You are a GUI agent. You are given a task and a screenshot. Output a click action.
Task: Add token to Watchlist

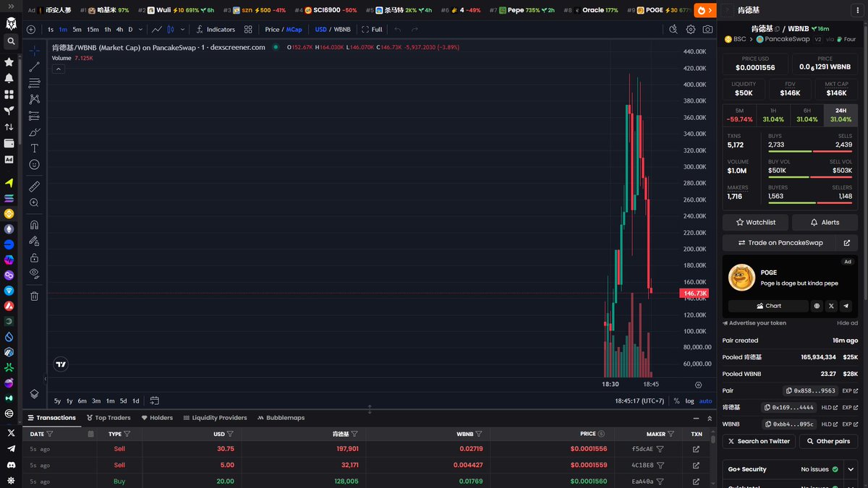coord(755,222)
